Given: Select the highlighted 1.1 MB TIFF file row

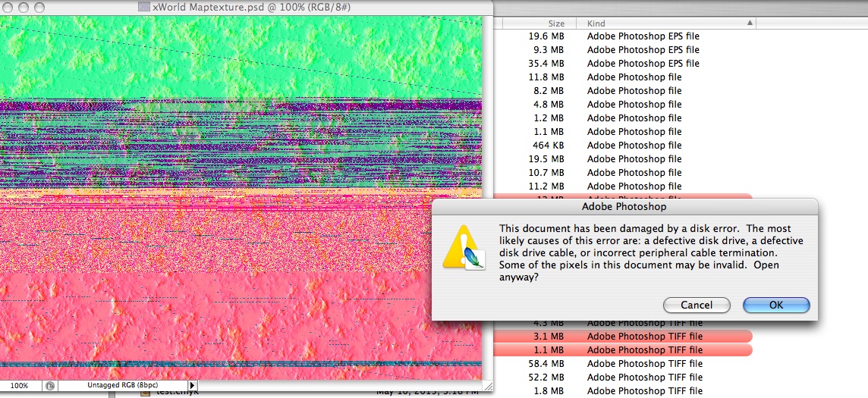Looking at the screenshot, I should pos(623,350).
